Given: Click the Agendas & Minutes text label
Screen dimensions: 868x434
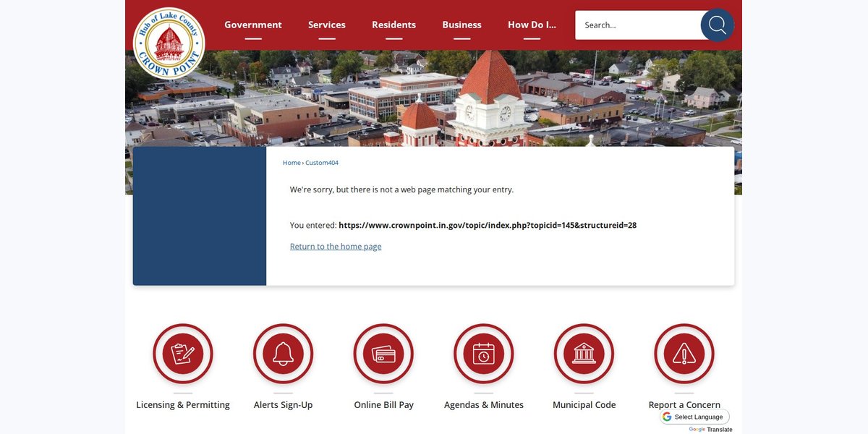Looking at the screenshot, I should point(484,405).
